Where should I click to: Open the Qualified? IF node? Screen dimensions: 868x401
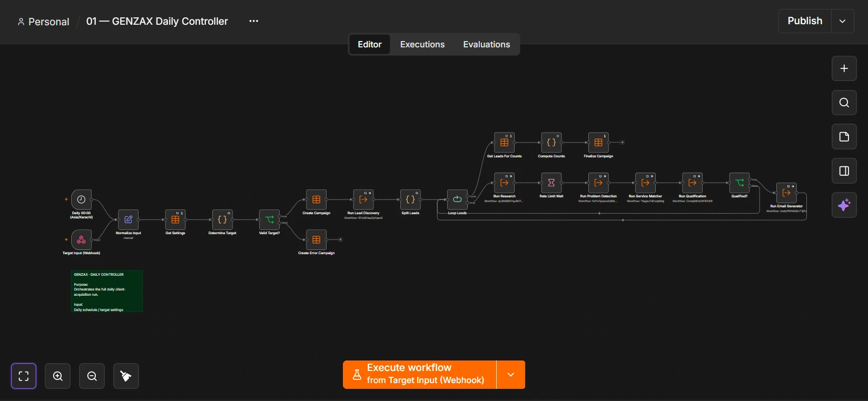[x=739, y=183]
